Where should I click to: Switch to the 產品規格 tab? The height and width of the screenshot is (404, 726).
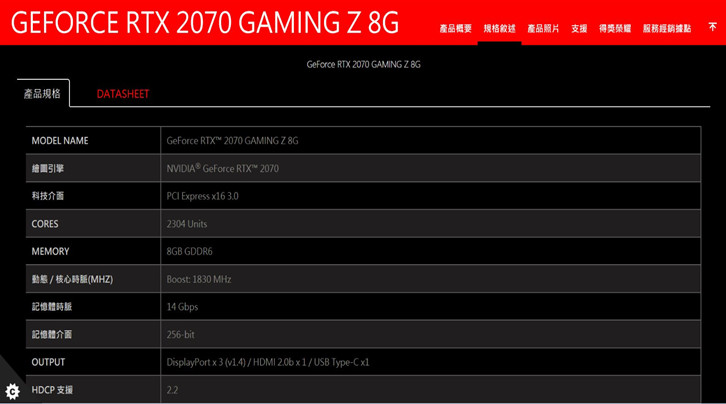[43, 93]
